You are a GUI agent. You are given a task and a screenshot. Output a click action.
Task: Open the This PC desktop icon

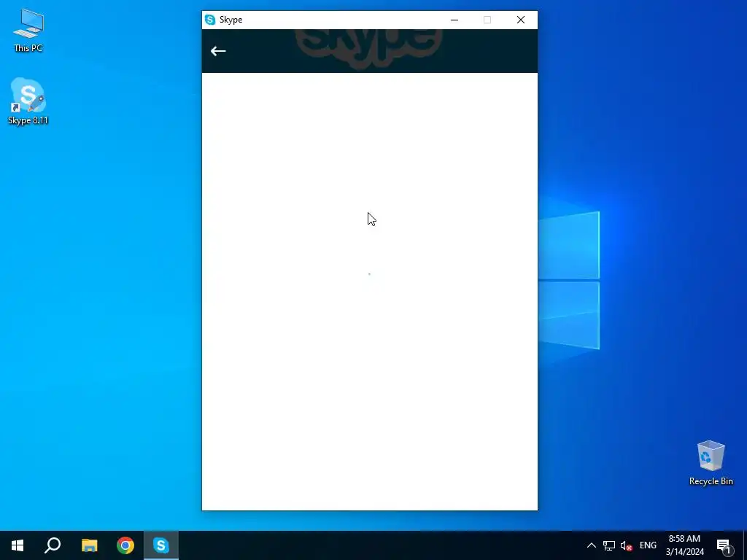(28, 31)
